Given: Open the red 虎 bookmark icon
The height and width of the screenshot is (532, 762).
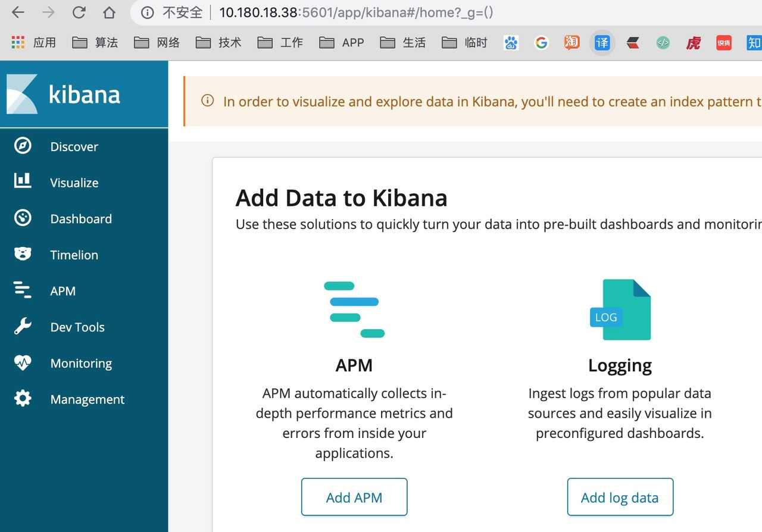Looking at the screenshot, I should pos(694,42).
